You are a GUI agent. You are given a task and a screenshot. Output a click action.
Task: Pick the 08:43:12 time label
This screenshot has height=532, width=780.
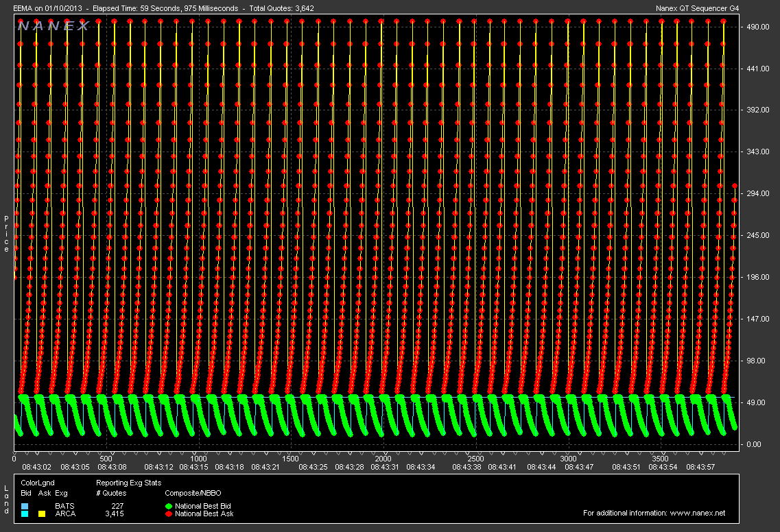(x=158, y=467)
